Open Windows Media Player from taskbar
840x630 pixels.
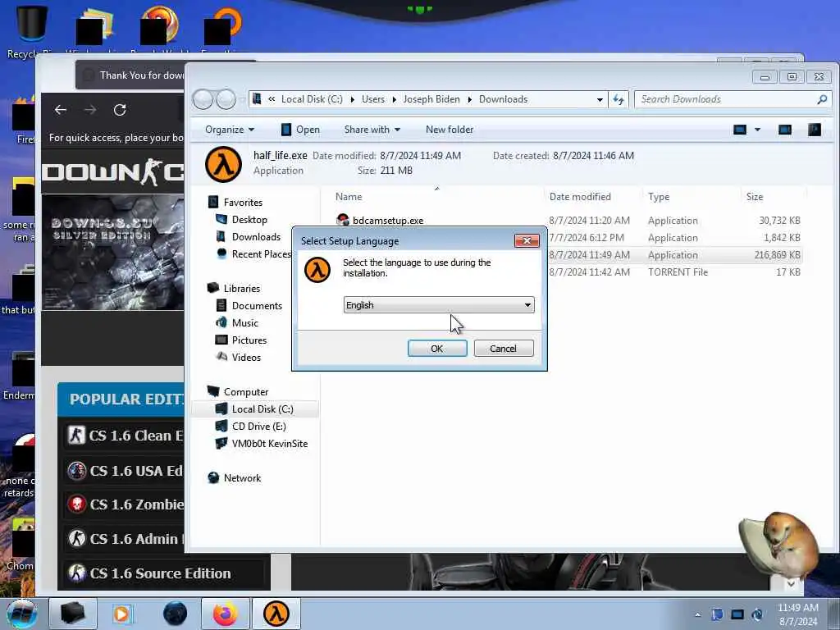121,614
